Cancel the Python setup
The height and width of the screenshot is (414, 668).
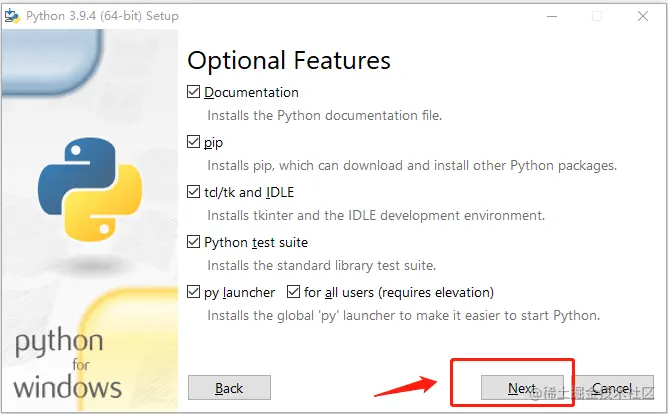[612, 388]
